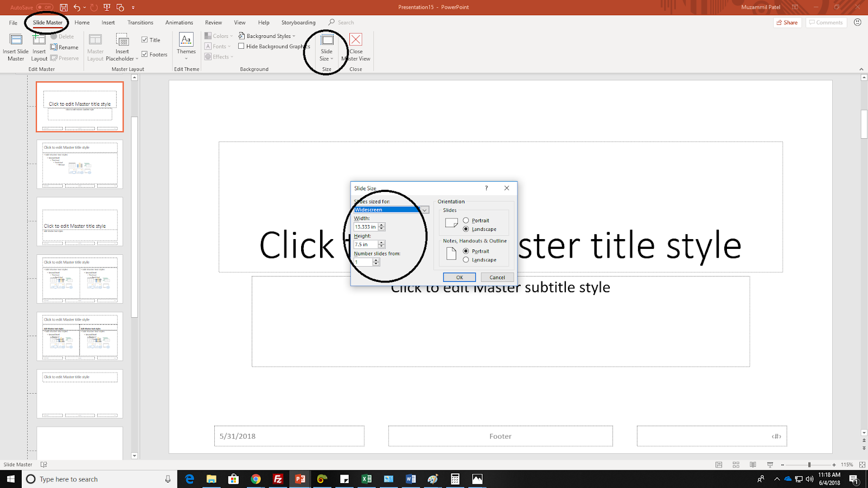Screen dimensions: 868x488
Task: Select the second layout thumbnail in panel
Action: (80, 164)
